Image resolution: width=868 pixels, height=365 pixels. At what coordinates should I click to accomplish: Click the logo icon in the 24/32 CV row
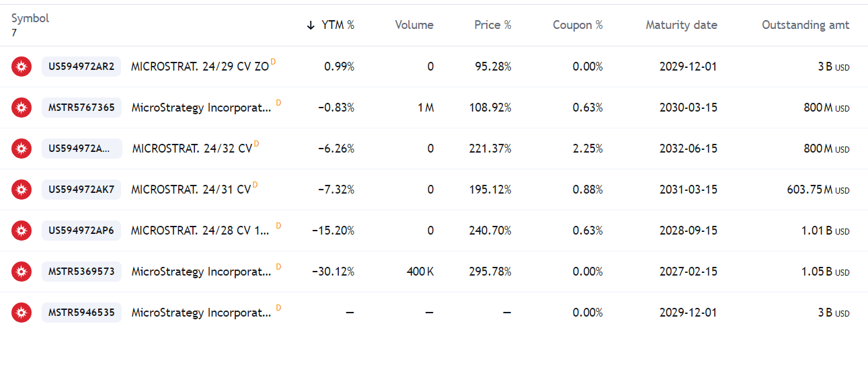22,149
